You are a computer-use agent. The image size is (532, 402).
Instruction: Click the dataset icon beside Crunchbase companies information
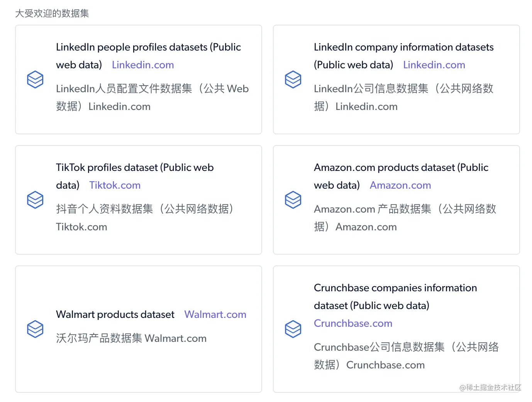point(293,329)
